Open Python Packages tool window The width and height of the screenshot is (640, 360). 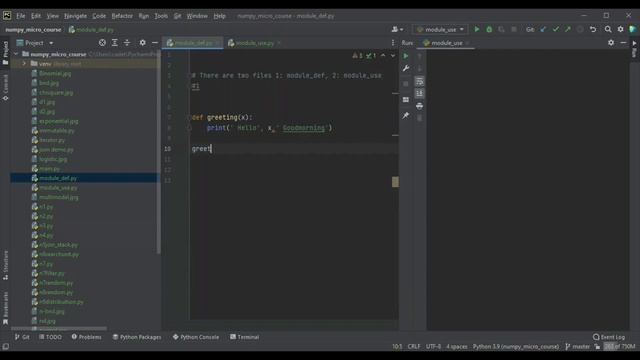(137, 337)
